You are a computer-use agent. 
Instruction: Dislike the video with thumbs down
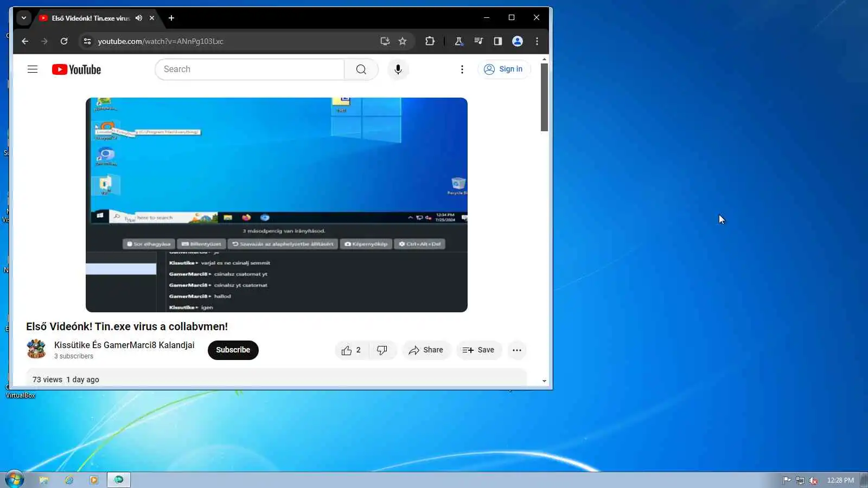tap(382, 350)
